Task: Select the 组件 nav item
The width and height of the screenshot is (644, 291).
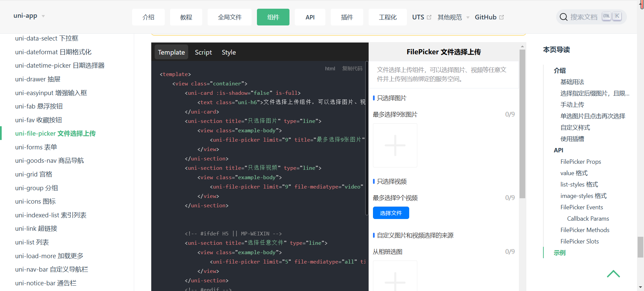Action: (x=273, y=17)
